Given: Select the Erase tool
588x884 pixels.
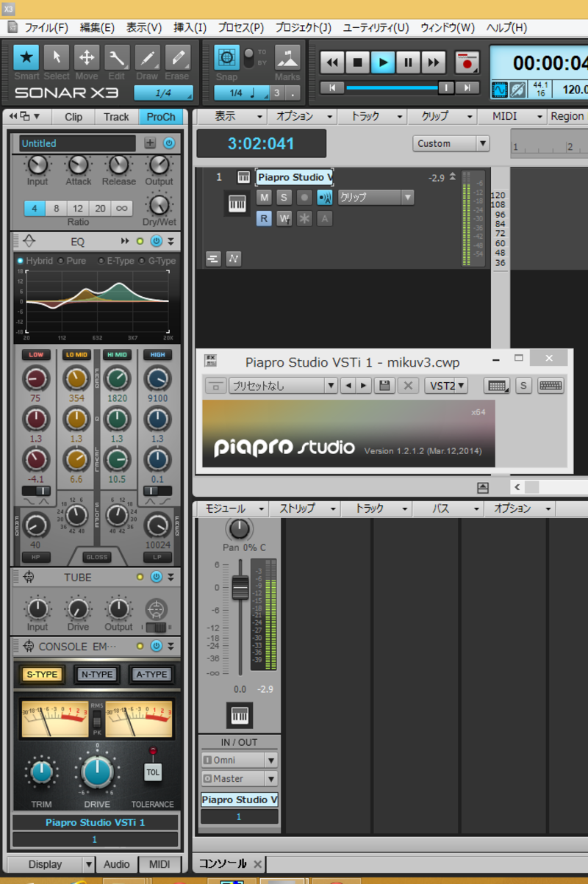Looking at the screenshot, I should tap(177, 57).
